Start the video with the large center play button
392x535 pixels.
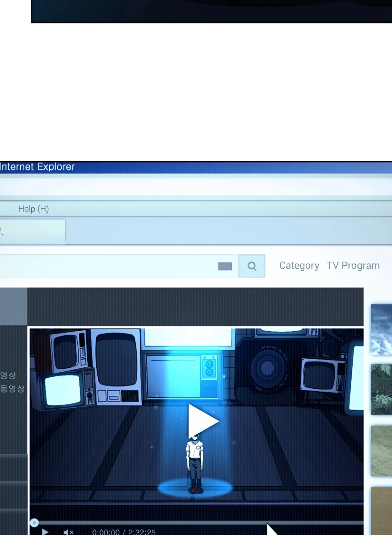203,421
